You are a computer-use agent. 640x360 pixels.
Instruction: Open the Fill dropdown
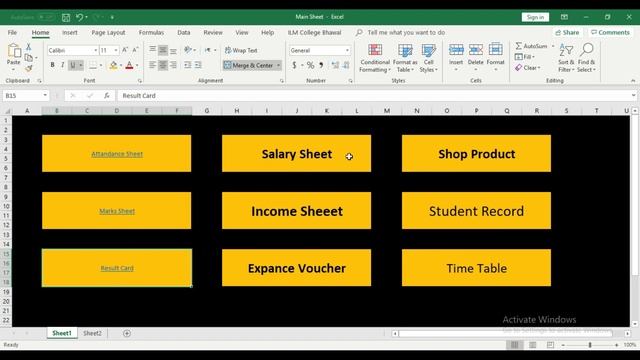[x=524, y=57]
